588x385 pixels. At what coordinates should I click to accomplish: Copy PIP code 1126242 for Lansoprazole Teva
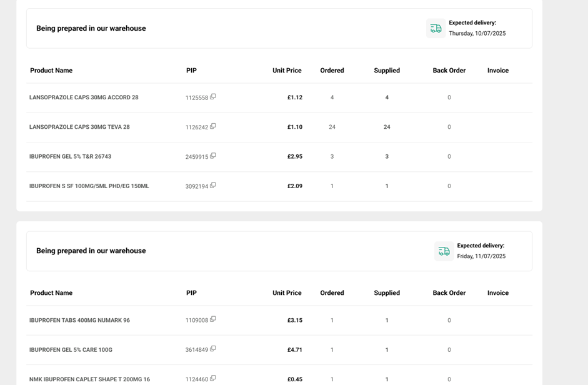coord(213,126)
